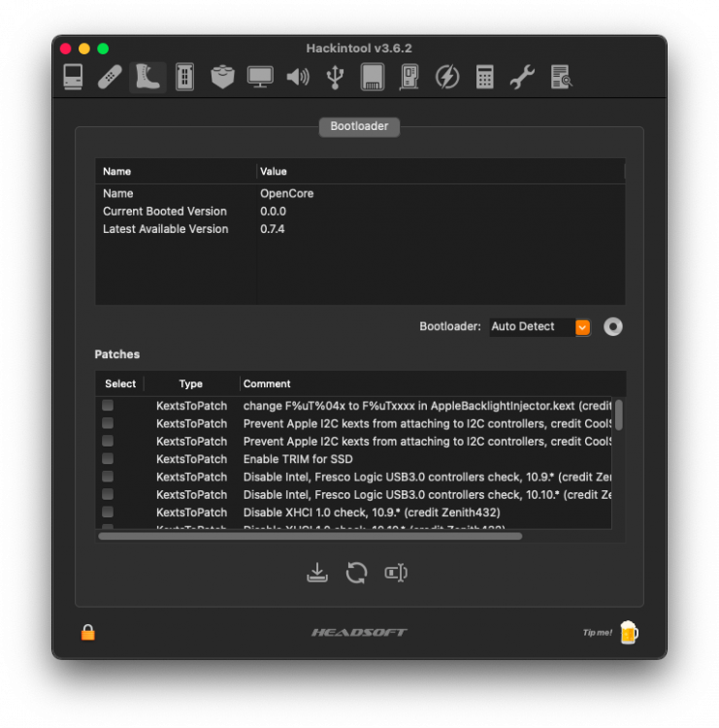The image size is (719, 728).
Task: Click the beer mug Tip me icon
Action: (x=629, y=632)
